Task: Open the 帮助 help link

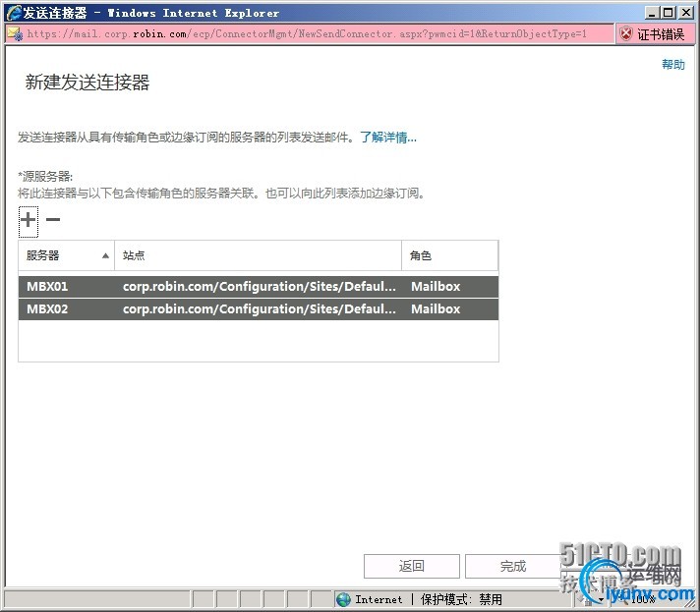Action: tap(673, 65)
